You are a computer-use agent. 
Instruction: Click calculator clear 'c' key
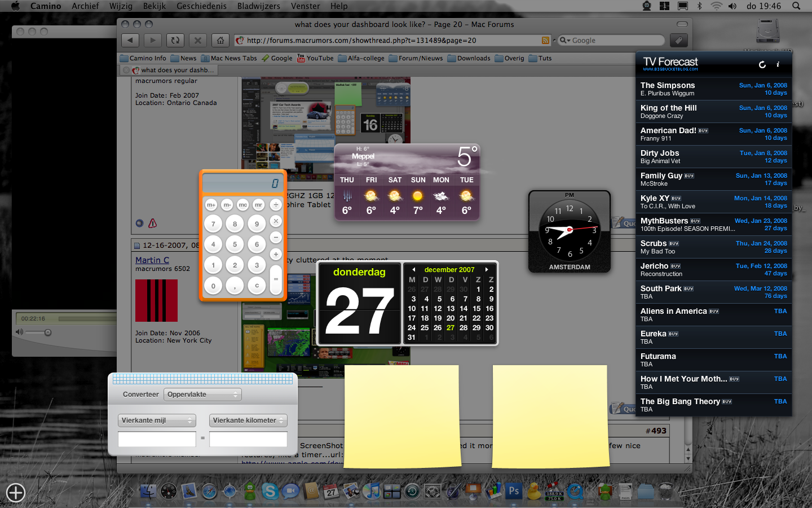click(257, 286)
